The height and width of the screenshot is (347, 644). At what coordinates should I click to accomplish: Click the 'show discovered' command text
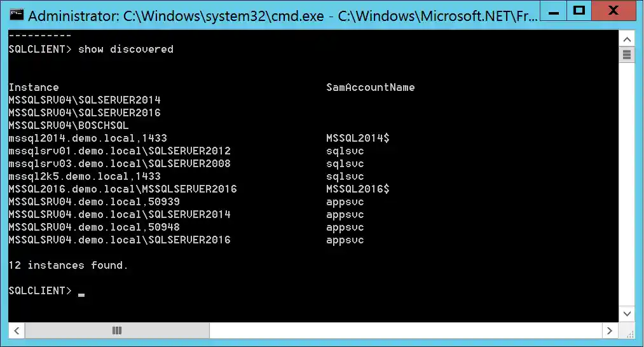click(126, 50)
